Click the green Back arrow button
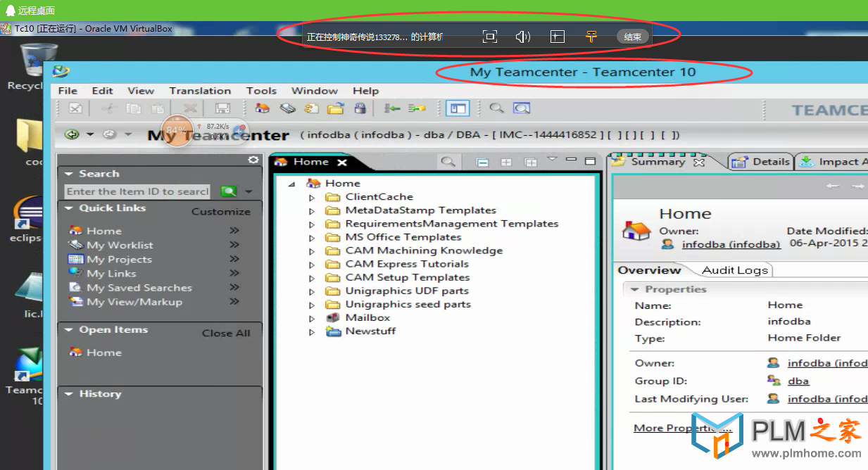Screen dimensions: 868x470 tap(71, 134)
